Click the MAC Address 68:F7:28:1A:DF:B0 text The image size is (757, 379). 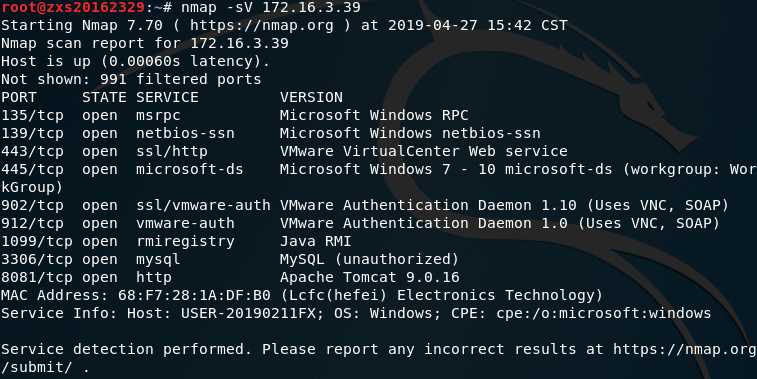(x=136, y=295)
